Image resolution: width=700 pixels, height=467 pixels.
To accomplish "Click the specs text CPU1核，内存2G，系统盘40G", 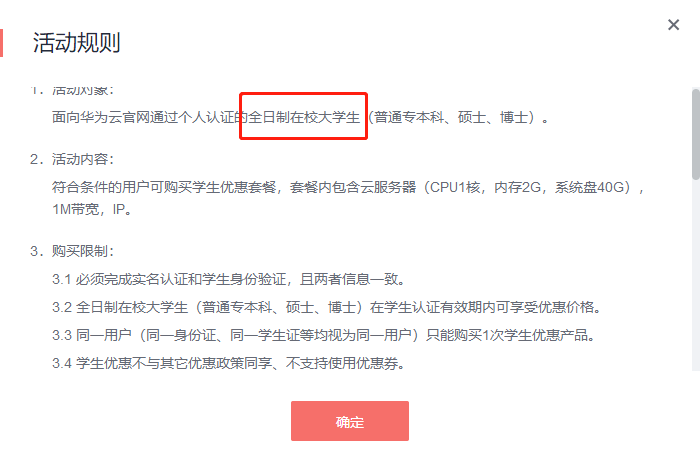I will click(x=527, y=187).
